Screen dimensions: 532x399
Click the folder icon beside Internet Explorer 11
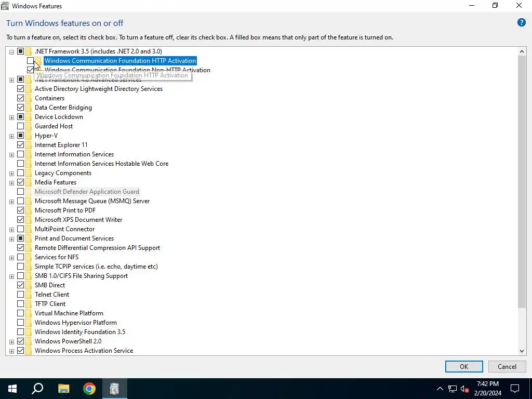tap(28, 145)
